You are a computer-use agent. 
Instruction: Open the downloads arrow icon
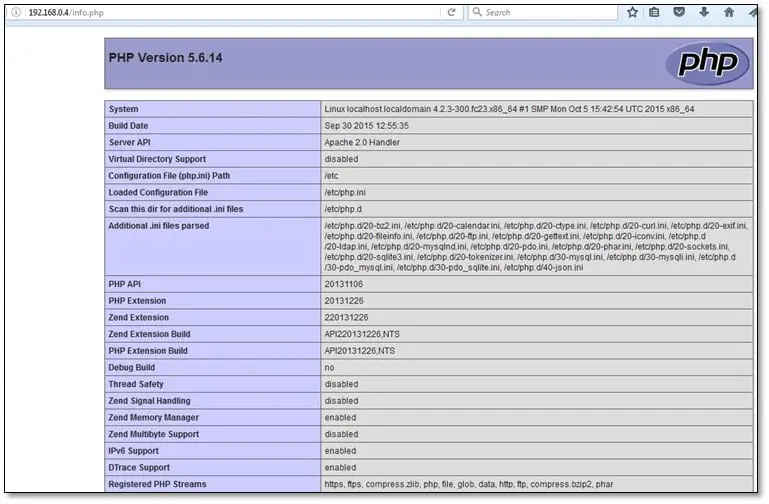click(704, 12)
